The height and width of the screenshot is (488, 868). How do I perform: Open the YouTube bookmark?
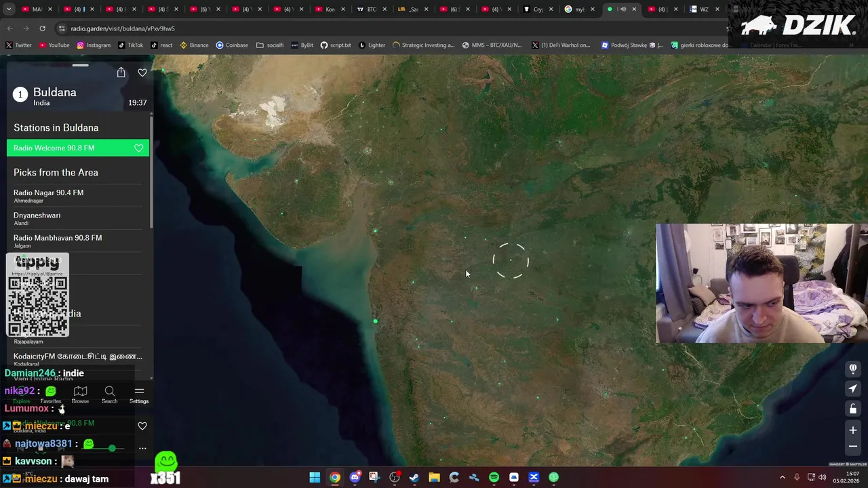tap(54, 45)
